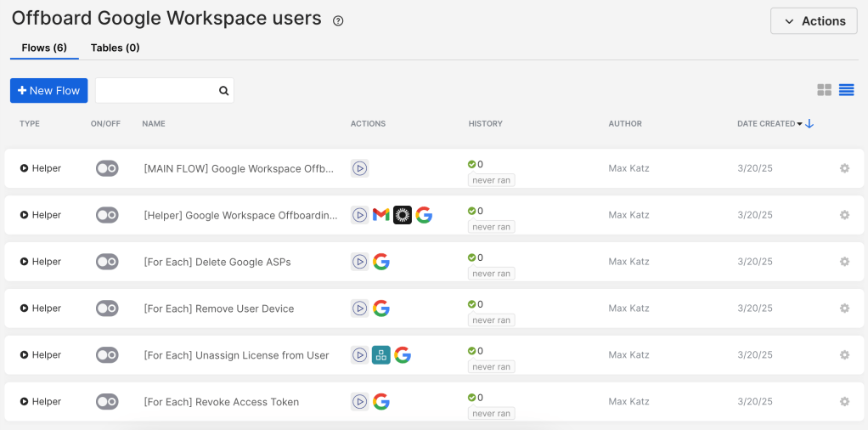Click Google icon in Helper Offboarding row
This screenshot has height=430, width=868.
(x=424, y=215)
